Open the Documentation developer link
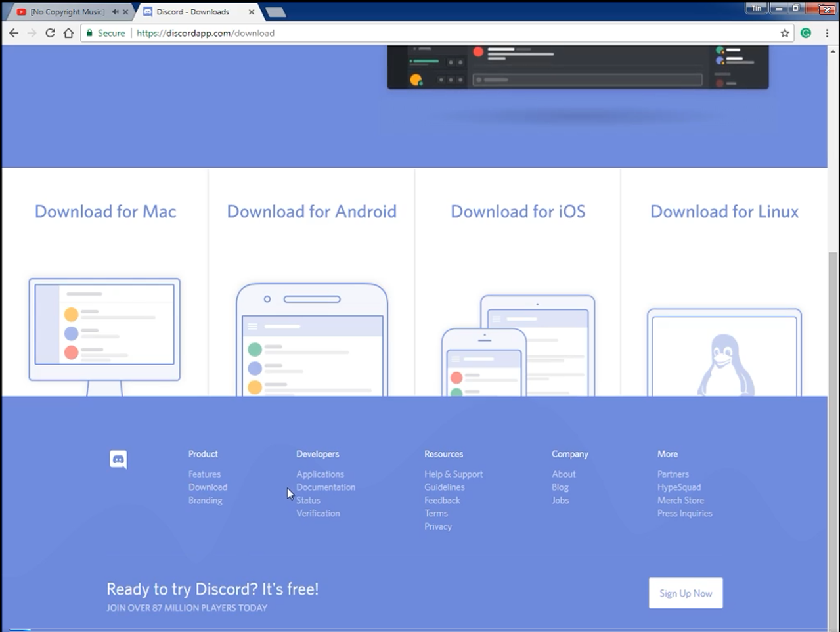This screenshot has height=632, width=840. (326, 487)
